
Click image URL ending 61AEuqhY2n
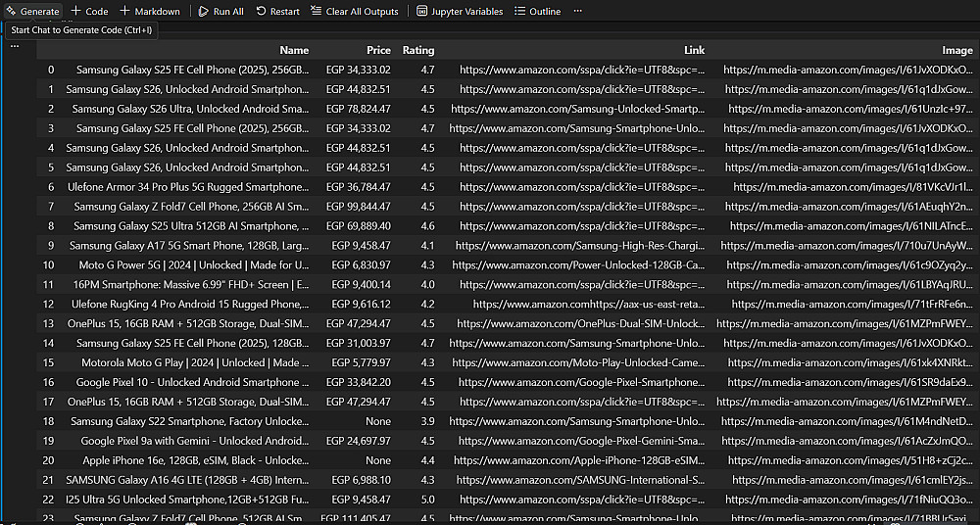850,207
